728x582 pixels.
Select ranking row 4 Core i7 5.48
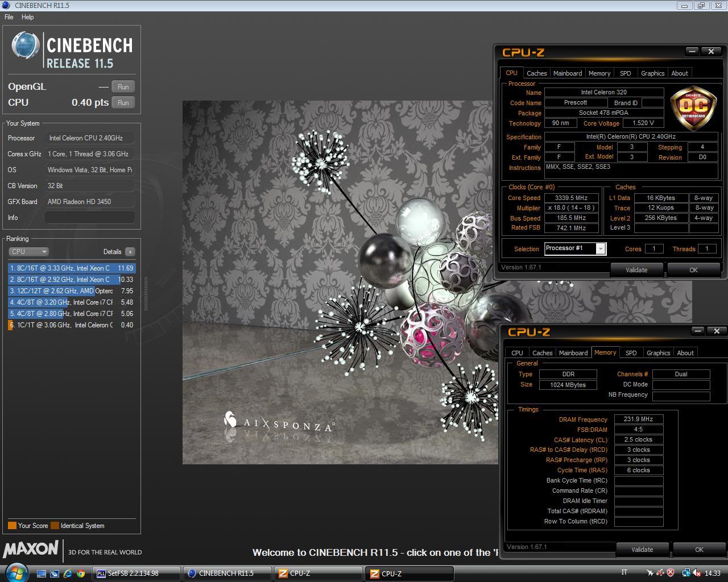(x=72, y=302)
